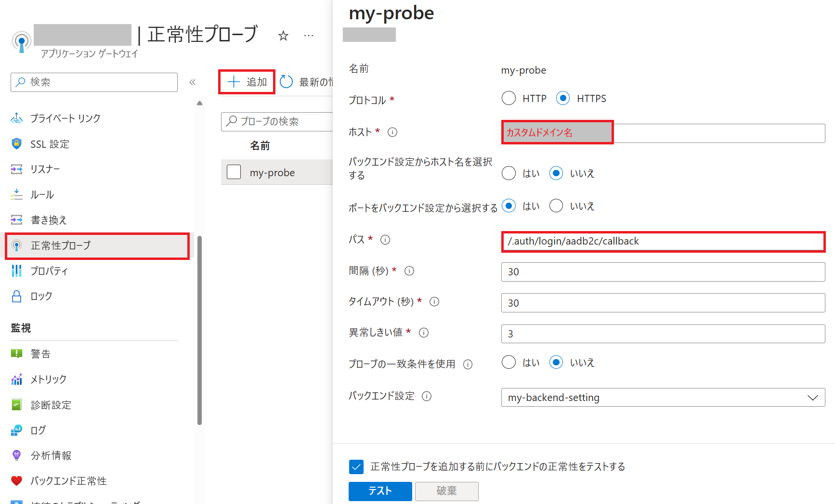The image size is (835, 504).
Task: Open the プライベート リンク settings
Action: click(65, 118)
